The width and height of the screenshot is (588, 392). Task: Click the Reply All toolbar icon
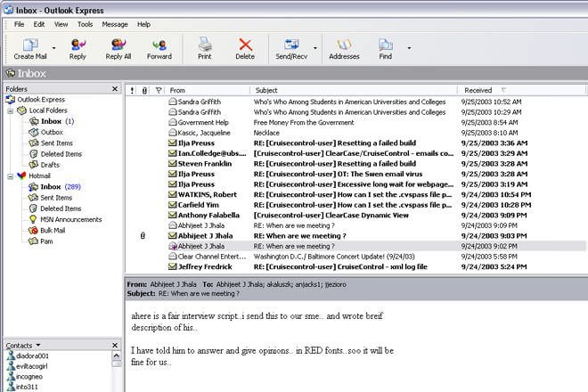[118, 48]
